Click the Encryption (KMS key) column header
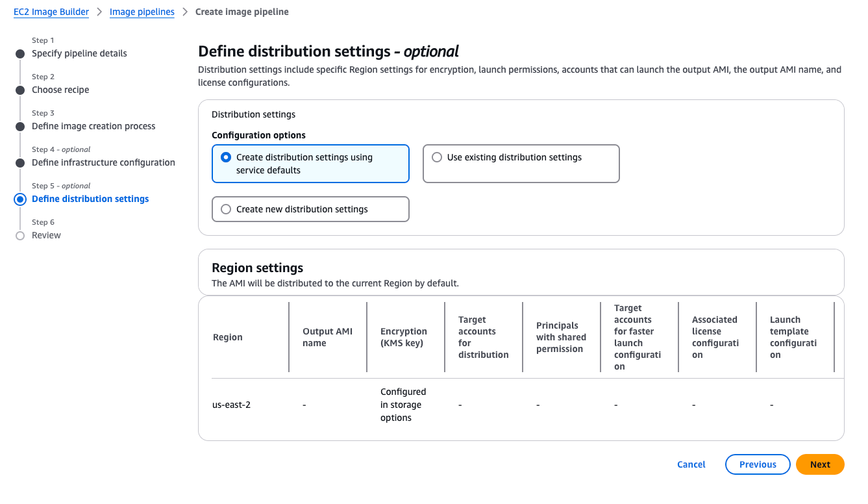Screen dimensions: 868x504 click(x=403, y=337)
